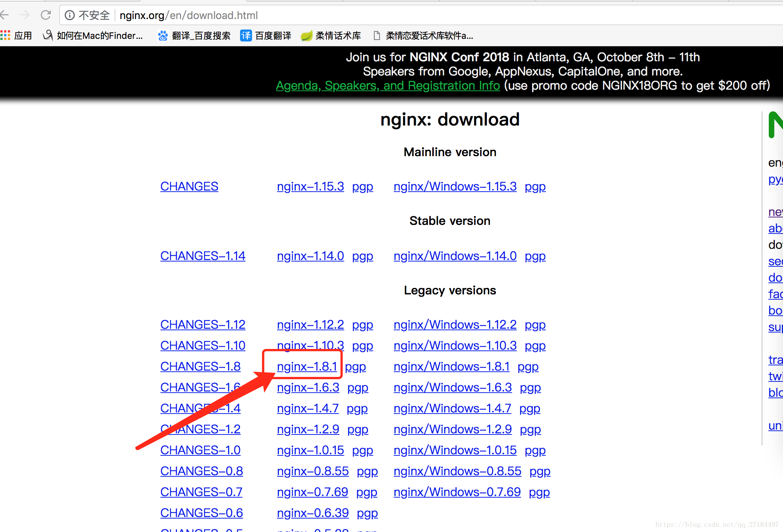Download nginx-1.12.2 source
Screen dimensions: 783x532
pos(310,325)
